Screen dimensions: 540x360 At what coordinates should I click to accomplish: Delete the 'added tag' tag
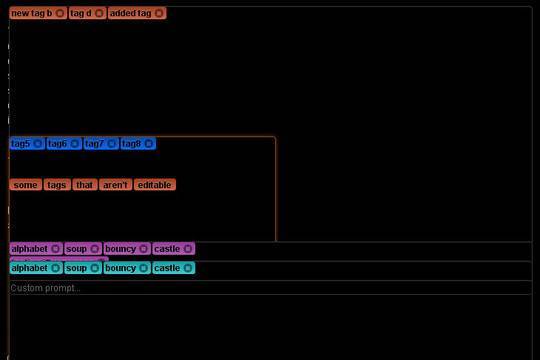(159, 13)
